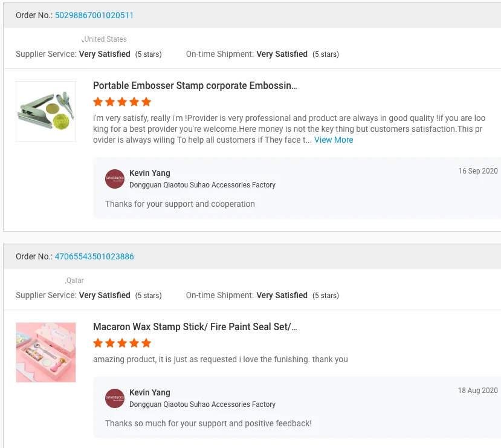Viewport: 501px width, 448px height.
Task: Click first star of Embosser review rating
Action: (x=98, y=102)
